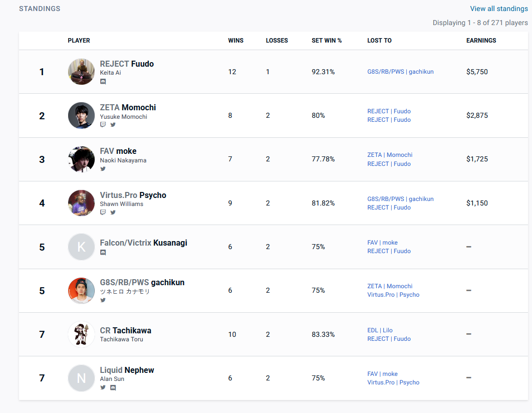Click the LOSSES column header
Viewport: 532px width, 413px height.
pyautogui.click(x=277, y=41)
